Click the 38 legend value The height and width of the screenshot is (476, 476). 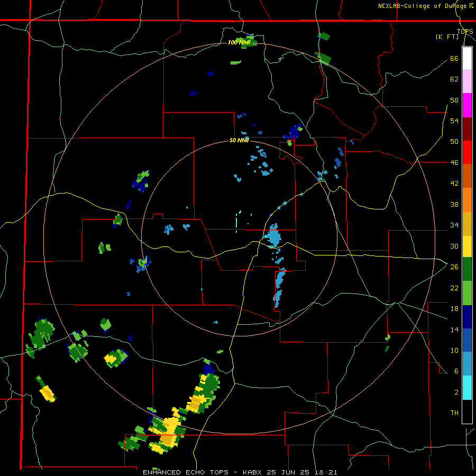[454, 204]
